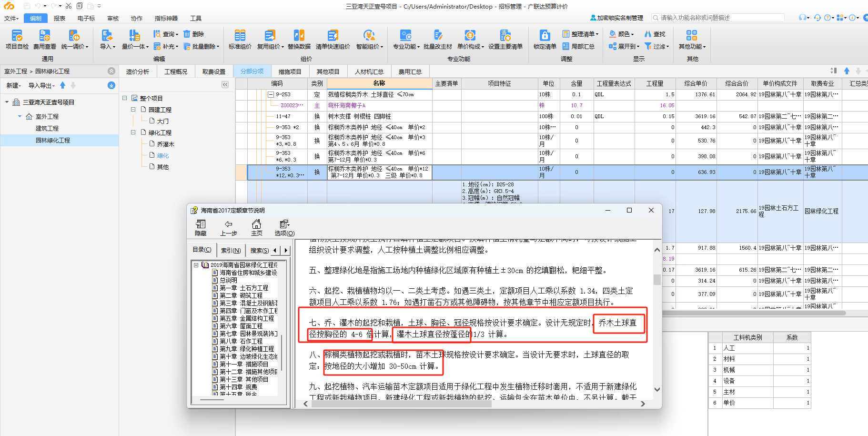This screenshot has height=436, width=868.
Task: Collapse the 绿化工程 tree node
Action: 133,132
